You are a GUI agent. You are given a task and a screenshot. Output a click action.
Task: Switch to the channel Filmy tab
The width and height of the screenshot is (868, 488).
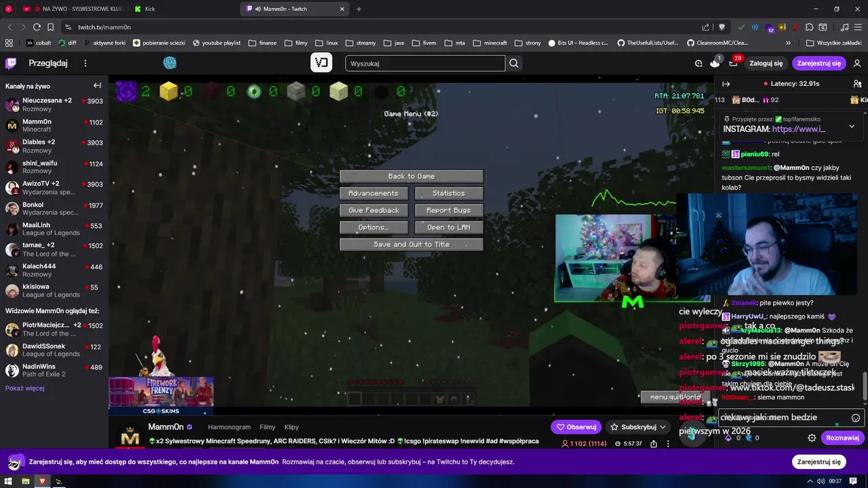pyautogui.click(x=267, y=427)
